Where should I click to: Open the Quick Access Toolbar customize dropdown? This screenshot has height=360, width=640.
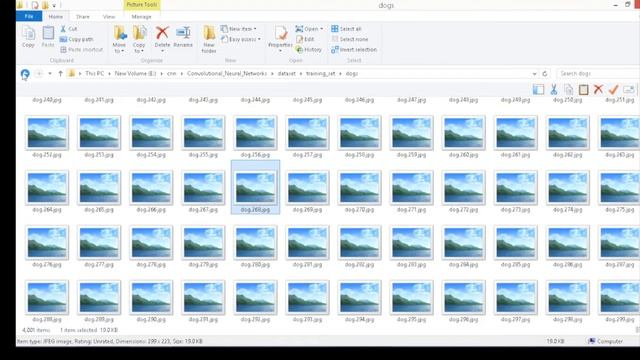pos(54,6)
